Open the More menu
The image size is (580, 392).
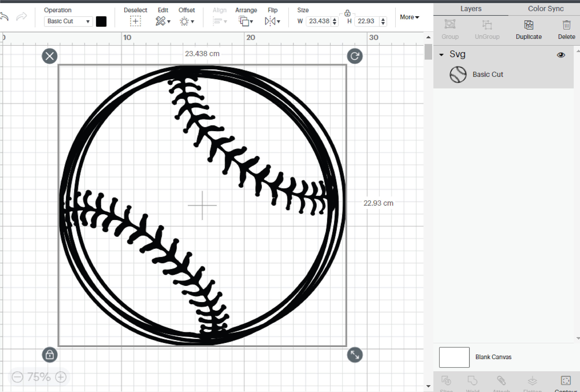coord(409,17)
